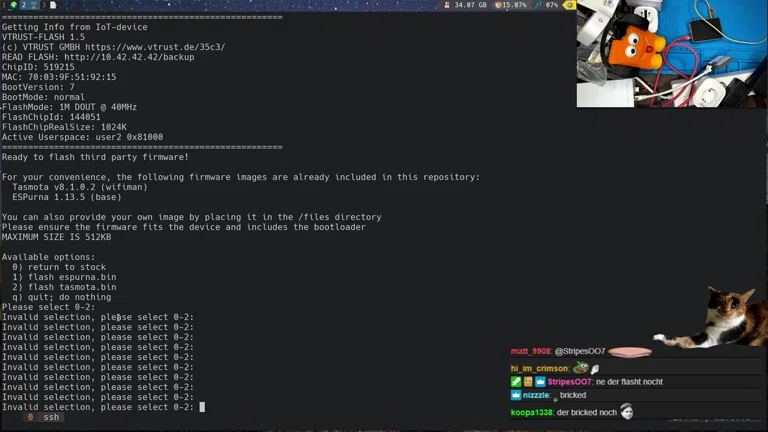Image resolution: width=768 pixels, height=432 pixels.
Task: Click the terminal cursor at the last prompt
Action: 202,407
